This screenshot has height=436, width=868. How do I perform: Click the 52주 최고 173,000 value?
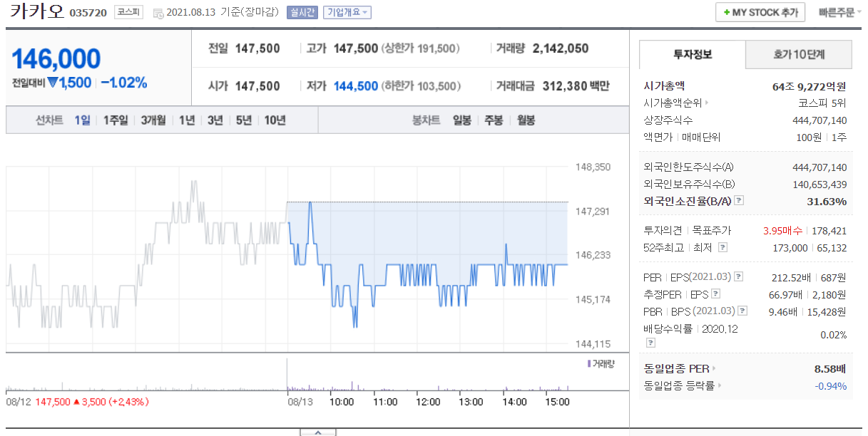(x=790, y=248)
